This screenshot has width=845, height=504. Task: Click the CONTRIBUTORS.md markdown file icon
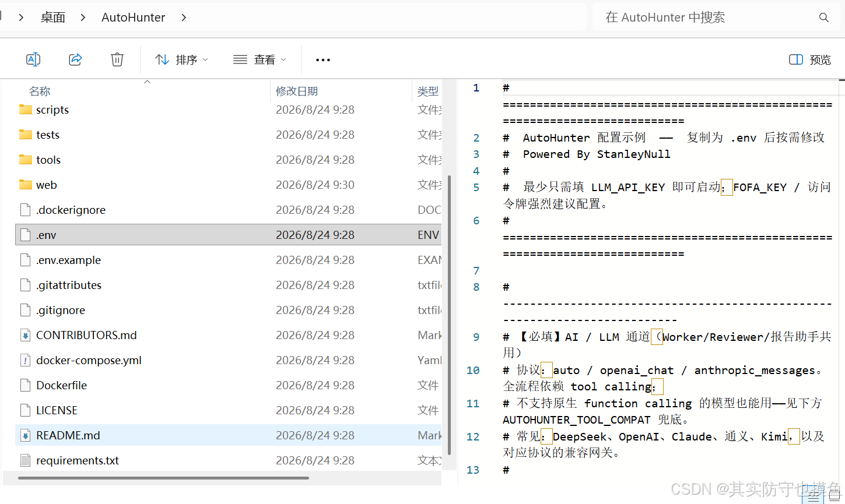26,335
